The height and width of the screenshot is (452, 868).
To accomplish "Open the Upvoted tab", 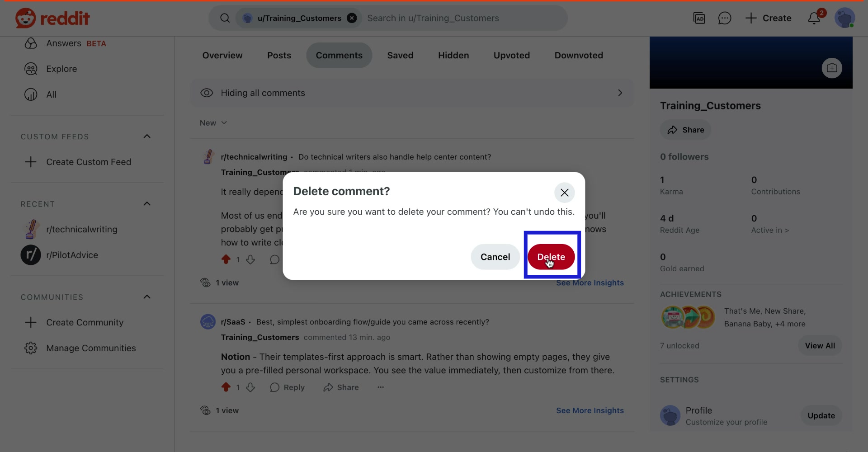I will click(511, 55).
